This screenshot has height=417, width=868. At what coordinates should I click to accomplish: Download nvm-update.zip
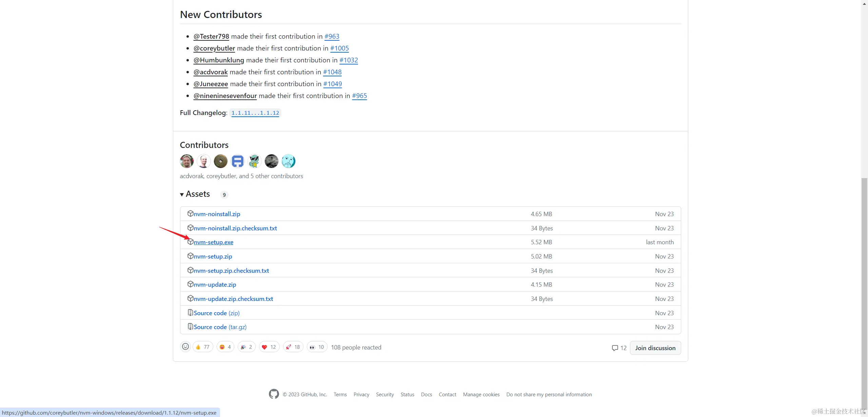pos(215,285)
